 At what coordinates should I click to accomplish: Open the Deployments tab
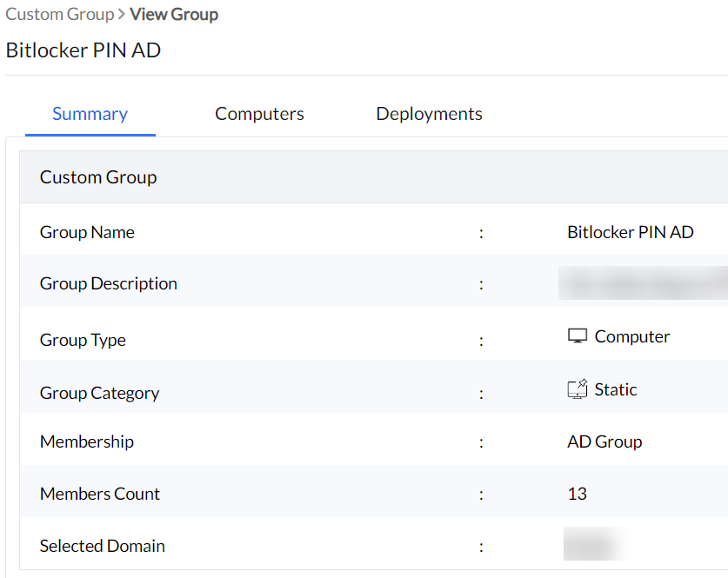tap(429, 114)
